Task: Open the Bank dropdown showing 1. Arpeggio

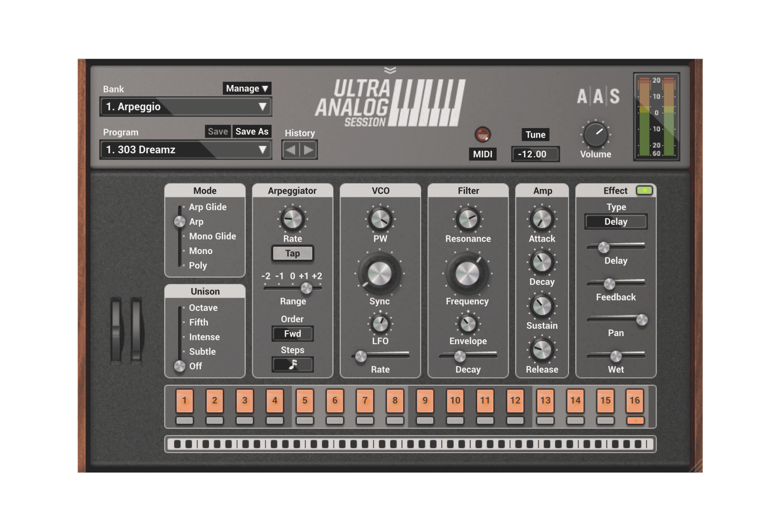Action: click(x=186, y=107)
